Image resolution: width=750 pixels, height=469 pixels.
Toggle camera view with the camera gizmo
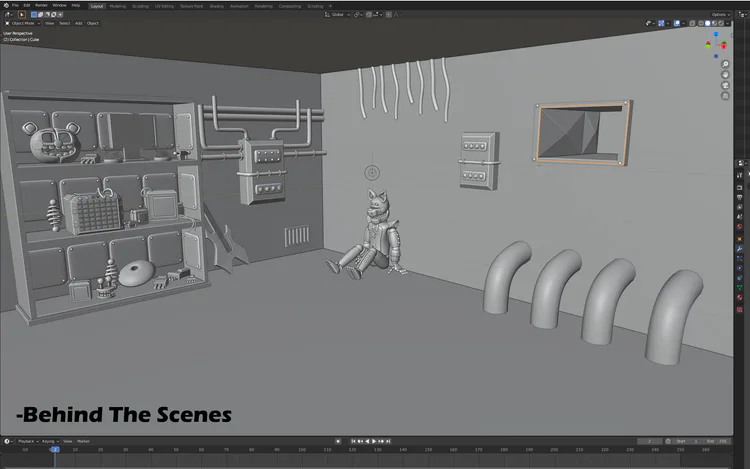[725, 85]
